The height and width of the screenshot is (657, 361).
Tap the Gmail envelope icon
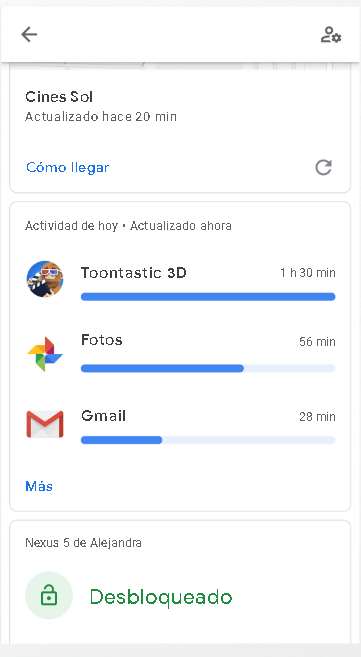tap(45, 424)
